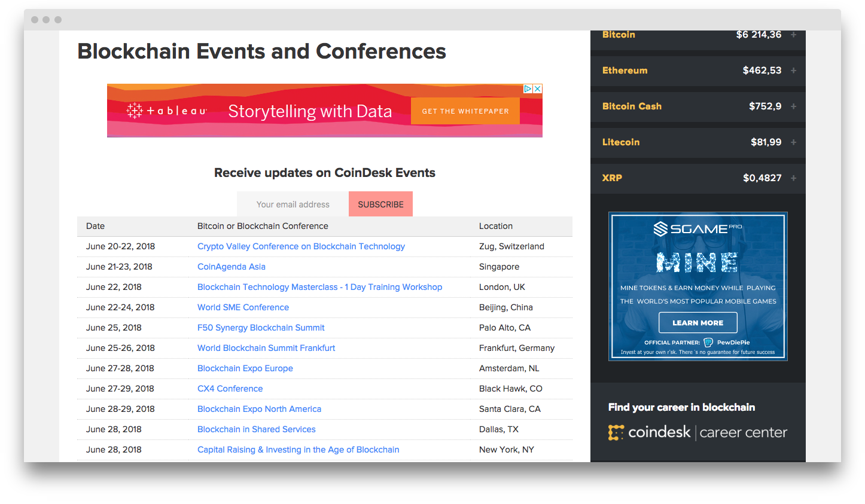This screenshot has width=865, height=504.
Task: Click the location Amsterdam, NL
Action: pyautogui.click(x=509, y=368)
